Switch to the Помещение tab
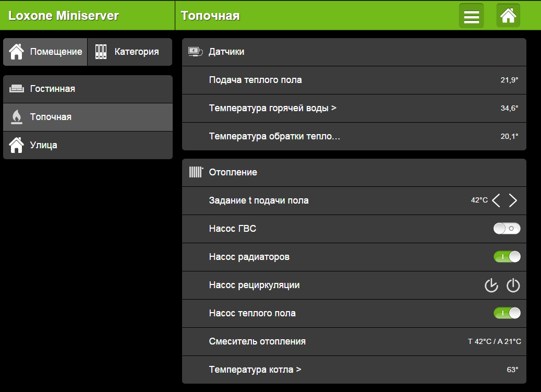 (45, 52)
